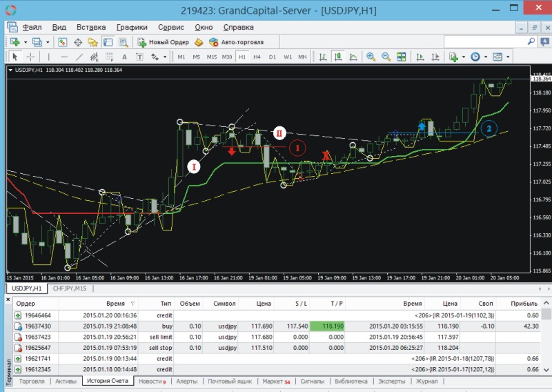Click the zoom out magnifier icon

coord(386,57)
